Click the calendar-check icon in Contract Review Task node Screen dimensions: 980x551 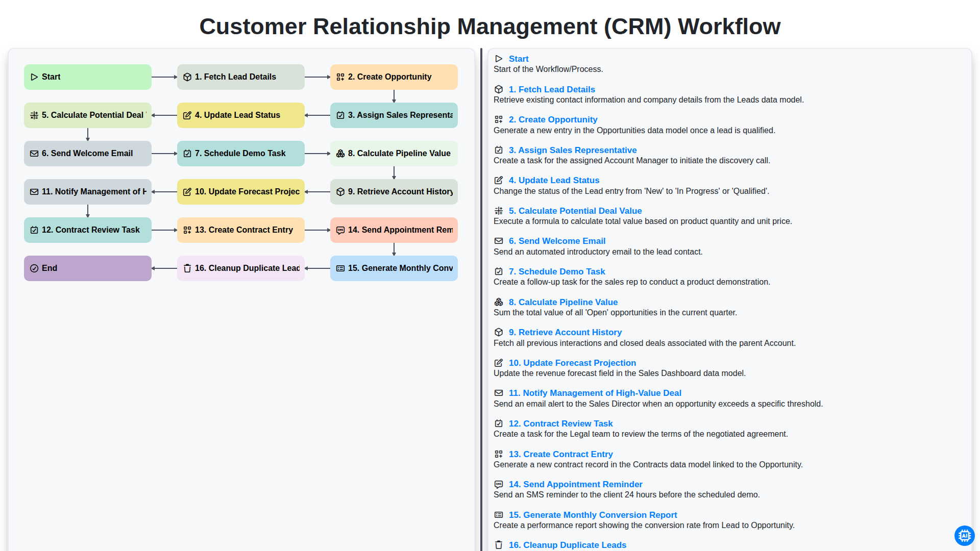(34, 230)
